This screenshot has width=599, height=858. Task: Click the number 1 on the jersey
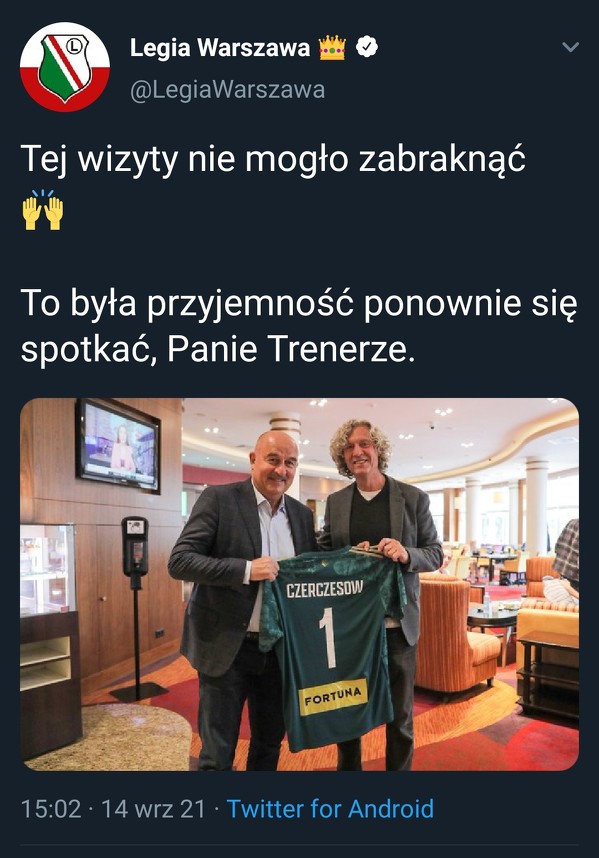[x=328, y=637]
